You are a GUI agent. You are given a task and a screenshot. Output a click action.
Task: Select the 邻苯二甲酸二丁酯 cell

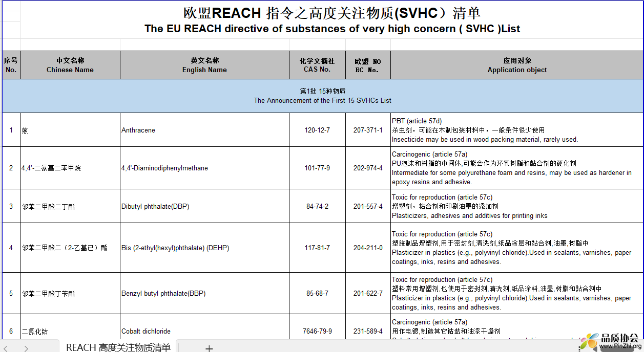click(x=70, y=206)
